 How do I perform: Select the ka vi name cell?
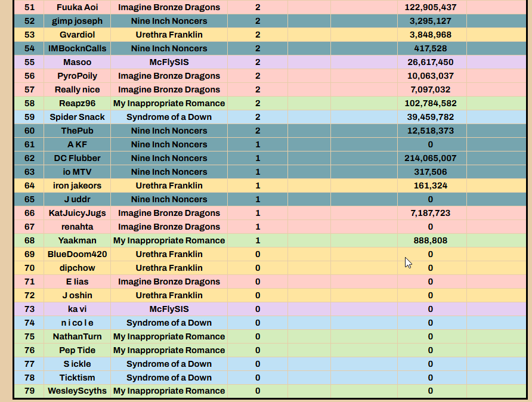coord(78,310)
